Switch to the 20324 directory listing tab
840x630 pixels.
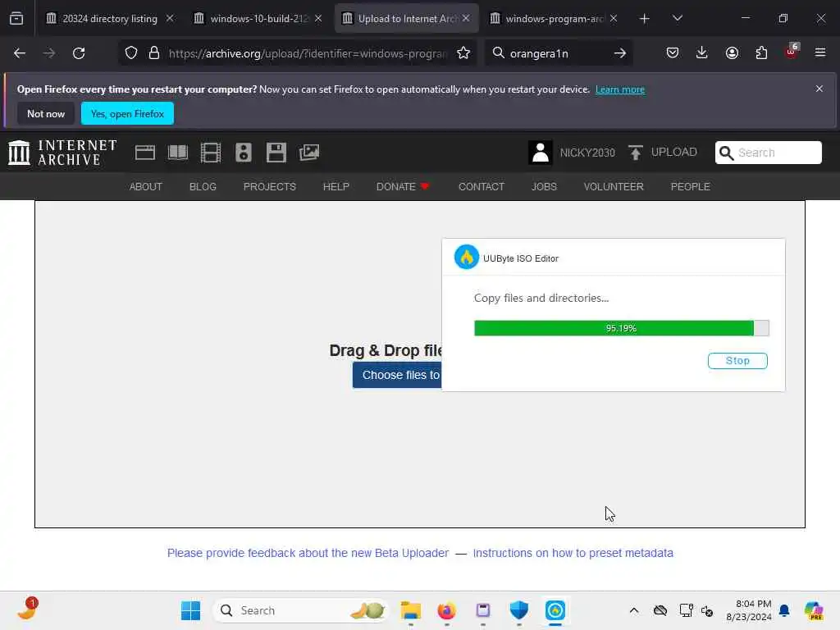[110, 19]
